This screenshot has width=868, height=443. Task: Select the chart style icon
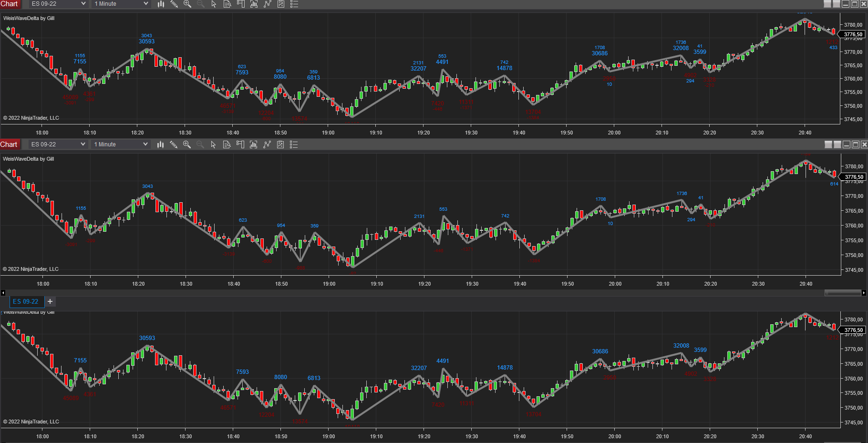point(160,4)
